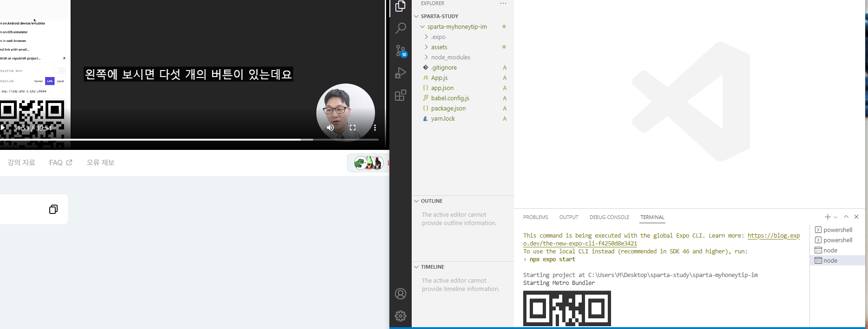The image size is (868, 329).
Task: Select the Tunnel connection option in video
Action: [x=39, y=81]
